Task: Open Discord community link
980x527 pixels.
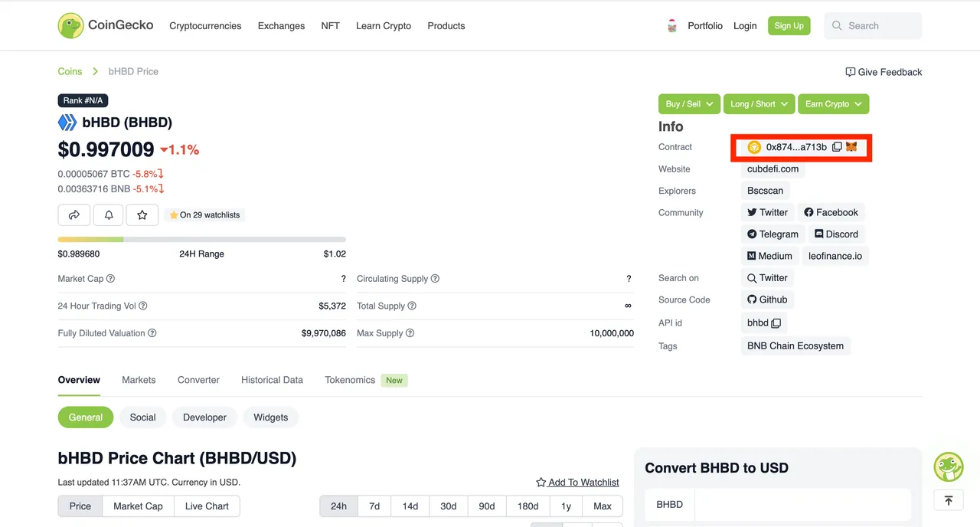Action: 836,234
